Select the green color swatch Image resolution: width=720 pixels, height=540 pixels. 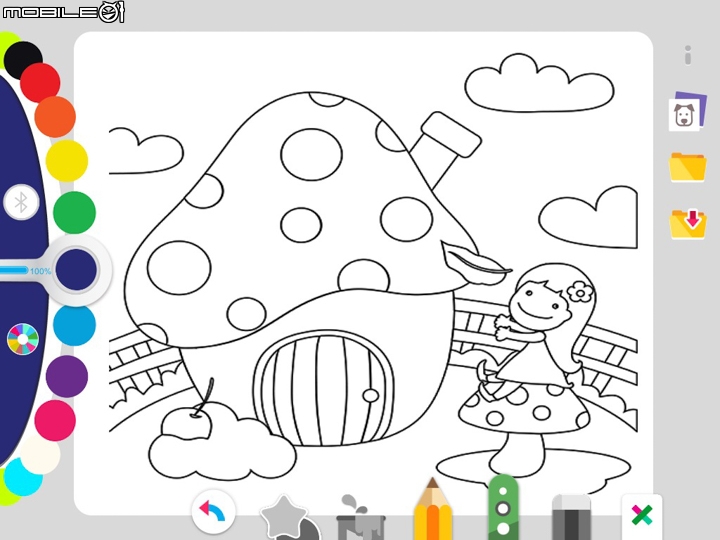pyautogui.click(x=74, y=213)
